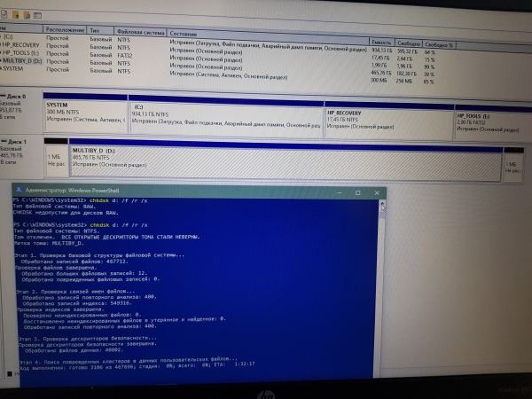This screenshot has width=532, height=399.
Task: Click the PowerShell scrollbar up arrow
Action: point(382,205)
